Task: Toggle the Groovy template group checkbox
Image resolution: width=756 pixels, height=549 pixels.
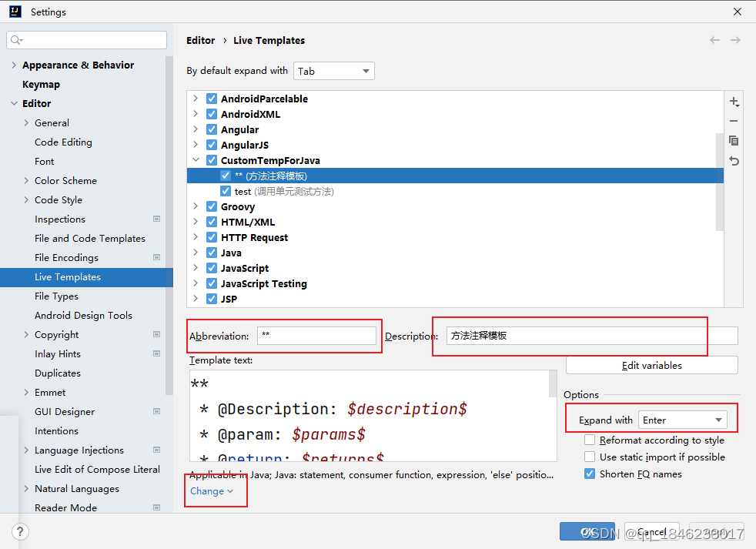Action: [212, 206]
